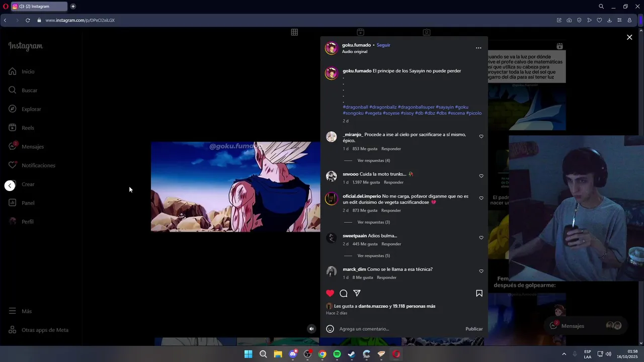Click the comment bubble icon
The height and width of the screenshot is (362, 644).
[344, 293]
